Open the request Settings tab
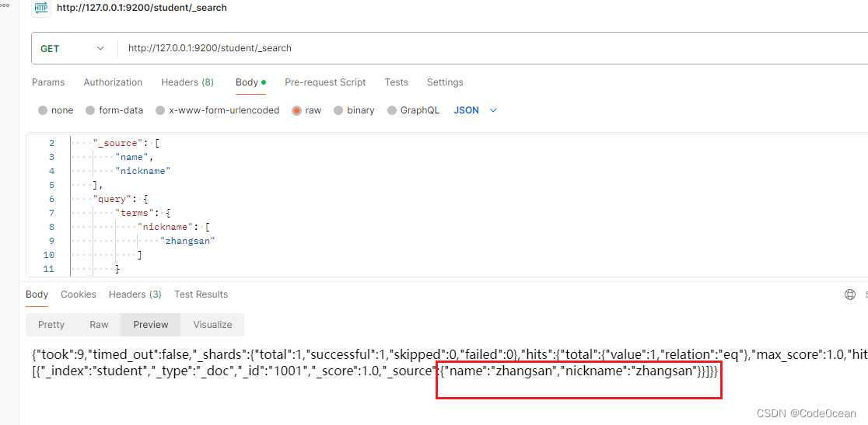This screenshot has height=425, width=868. (445, 82)
